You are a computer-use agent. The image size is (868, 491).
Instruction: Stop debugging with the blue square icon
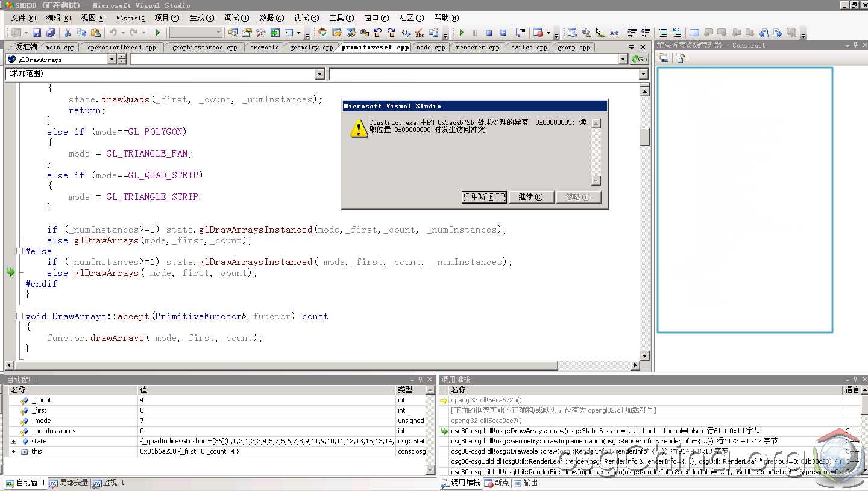coord(489,33)
